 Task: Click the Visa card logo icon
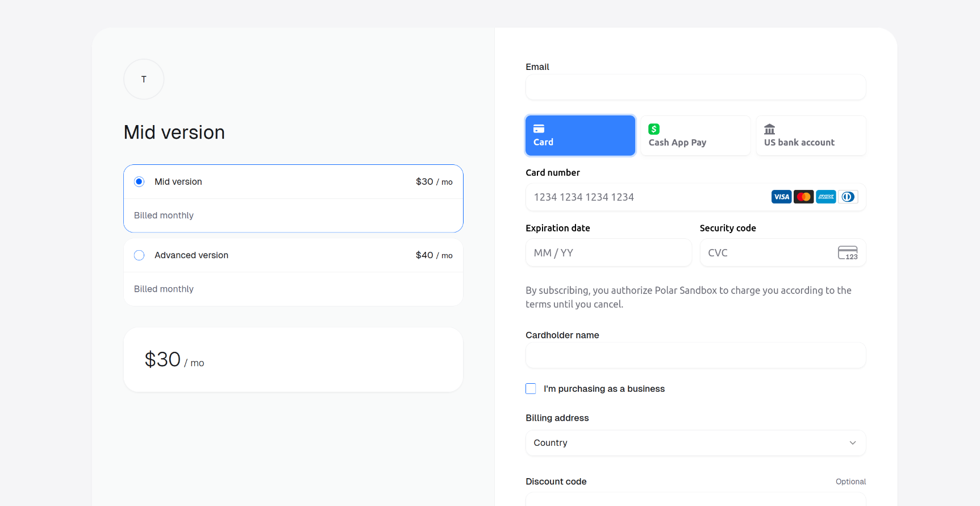coord(781,197)
